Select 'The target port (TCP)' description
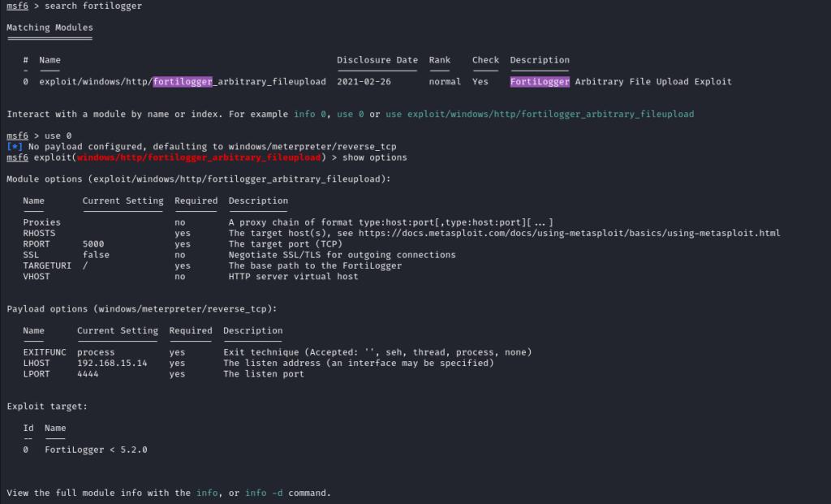 (x=286, y=243)
